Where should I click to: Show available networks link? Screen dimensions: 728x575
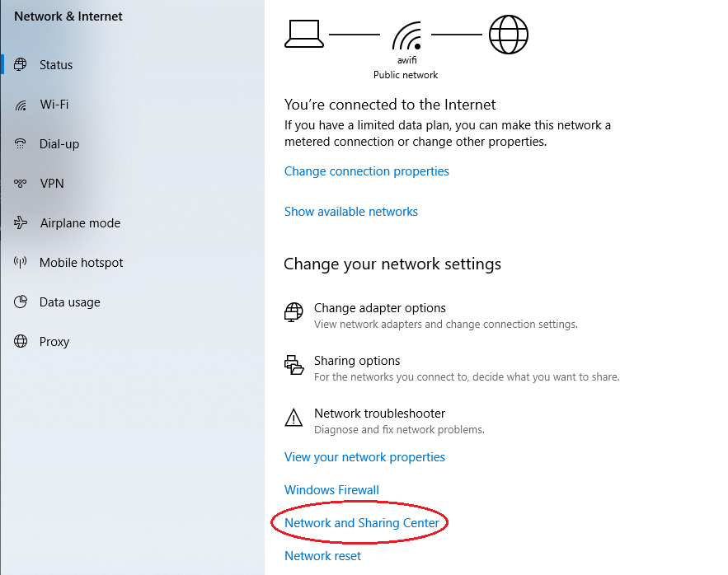(350, 212)
